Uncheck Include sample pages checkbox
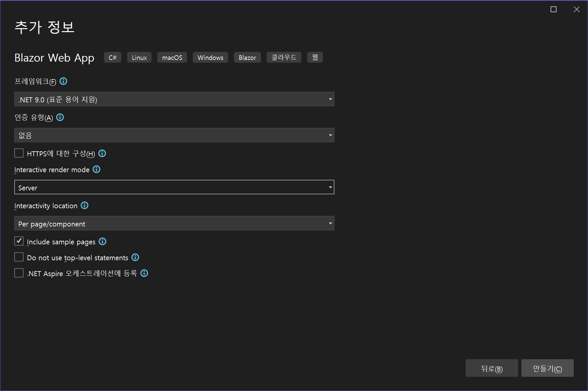588x391 pixels. [x=19, y=241]
